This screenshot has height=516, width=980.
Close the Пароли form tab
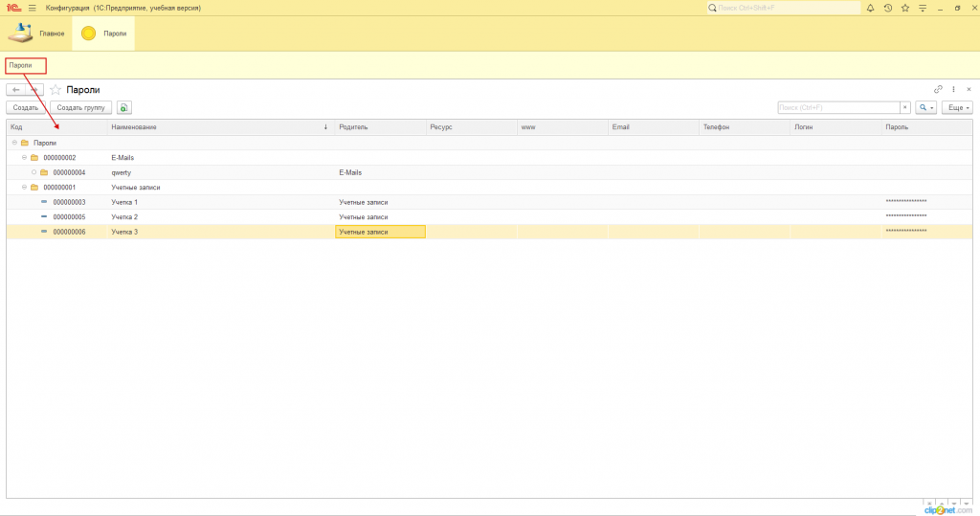coord(969,89)
